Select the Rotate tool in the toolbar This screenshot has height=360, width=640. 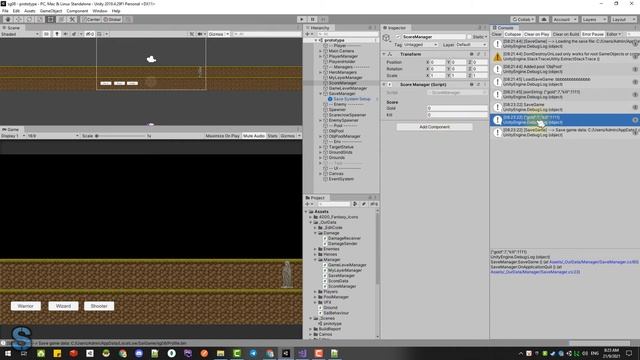29,19
